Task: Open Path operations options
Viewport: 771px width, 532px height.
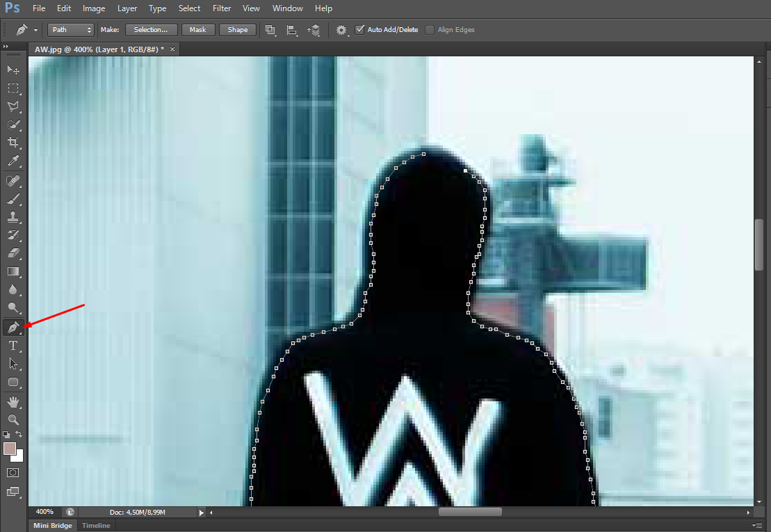Action: 270,30
